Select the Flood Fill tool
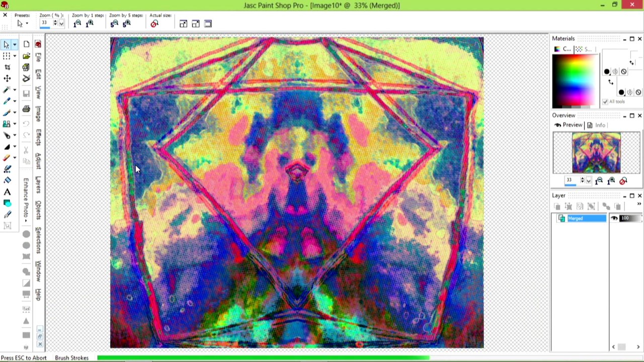This screenshot has width=644, height=362. click(7, 180)
